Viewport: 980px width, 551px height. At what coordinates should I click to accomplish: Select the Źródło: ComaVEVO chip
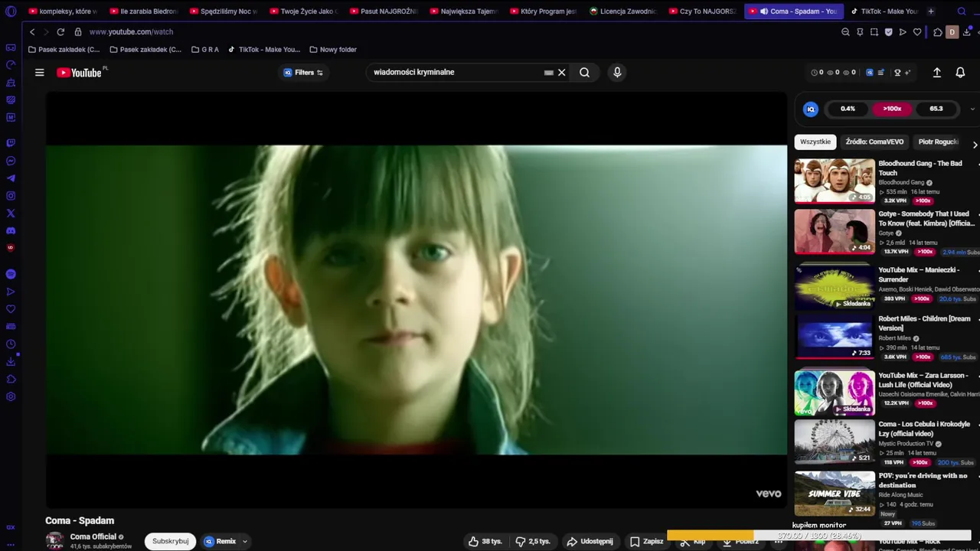point(874,142)
